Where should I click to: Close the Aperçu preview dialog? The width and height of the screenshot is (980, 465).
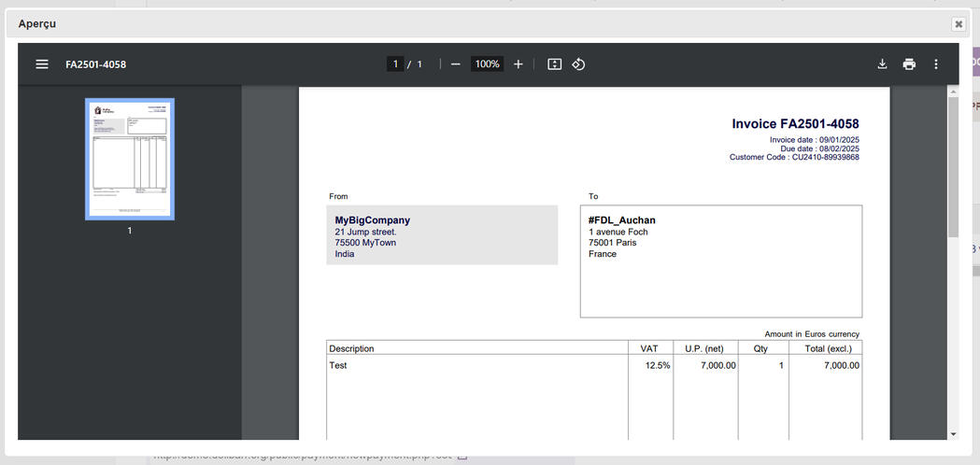coord(959,24)
